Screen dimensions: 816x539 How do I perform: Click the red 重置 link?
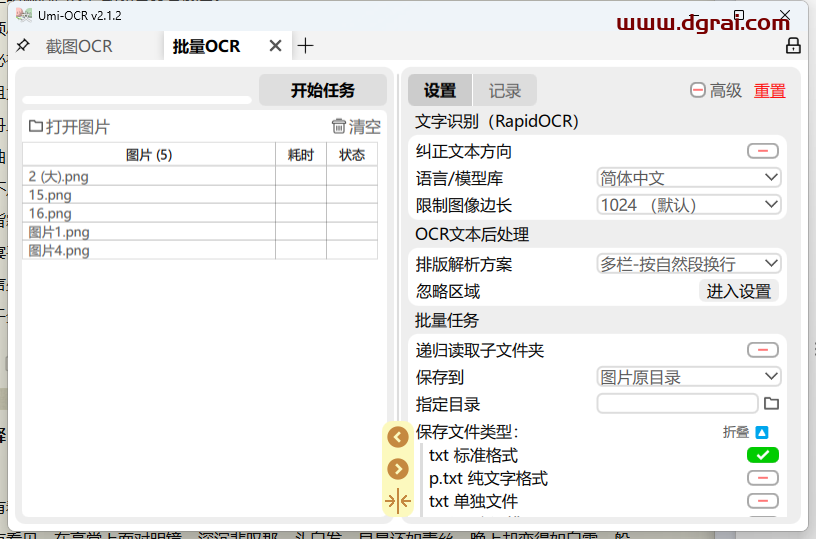tap(770, 91)
